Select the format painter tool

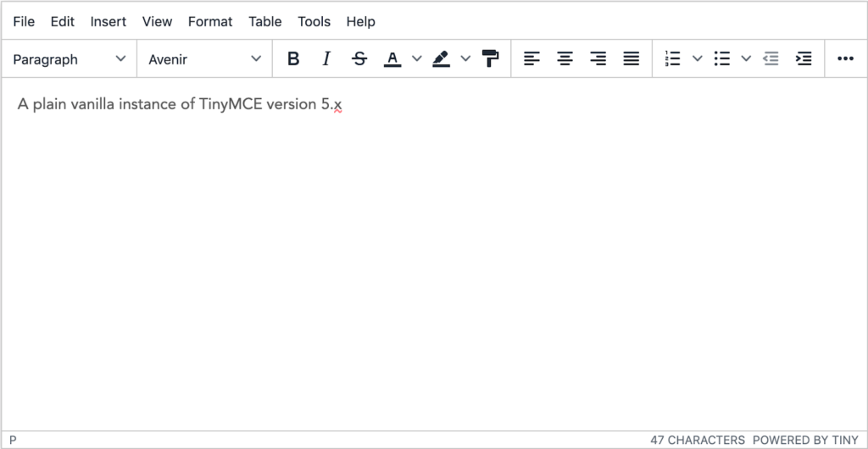tap(490, 58)
